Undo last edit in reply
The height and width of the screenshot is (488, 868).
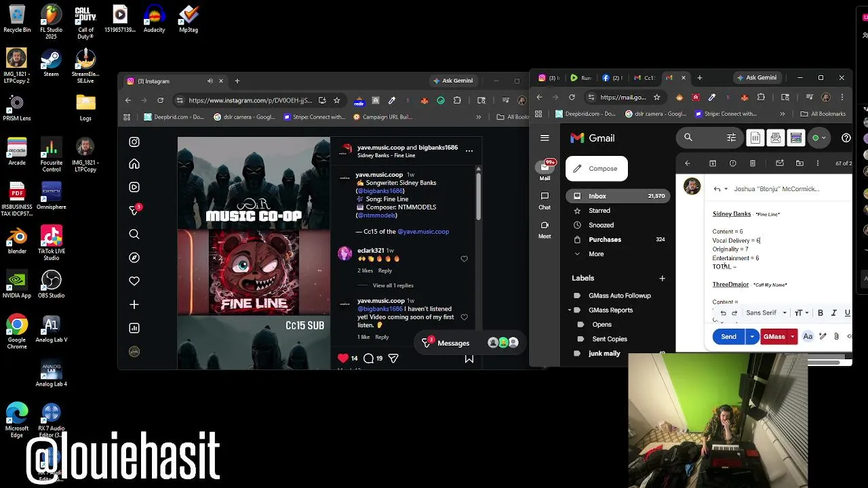pyautogui.click(x=723, y=313)
